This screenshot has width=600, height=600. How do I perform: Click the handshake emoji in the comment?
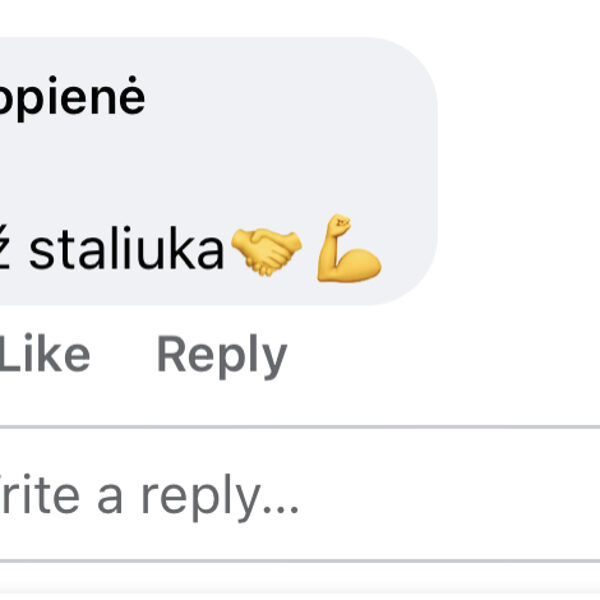tap(265, 251)
